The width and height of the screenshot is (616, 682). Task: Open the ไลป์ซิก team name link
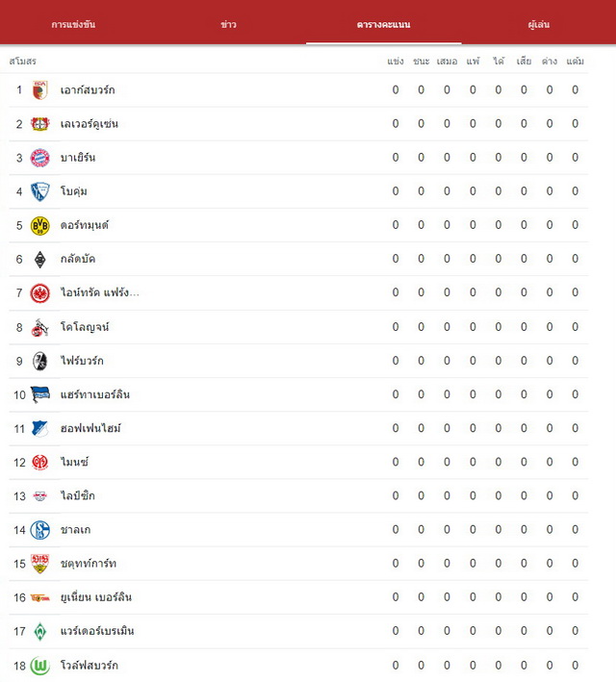point(78,495)
